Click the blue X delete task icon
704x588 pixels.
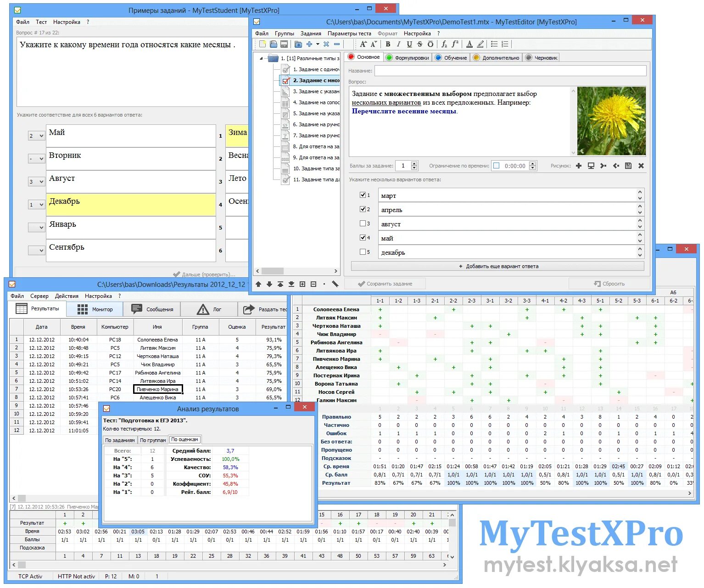coord(326,44)
